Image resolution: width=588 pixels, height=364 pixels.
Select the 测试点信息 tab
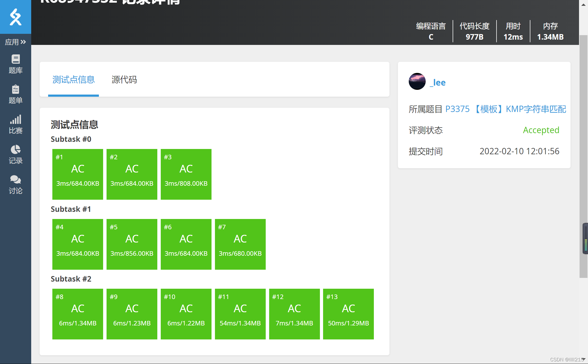click(x=73, y=80)
